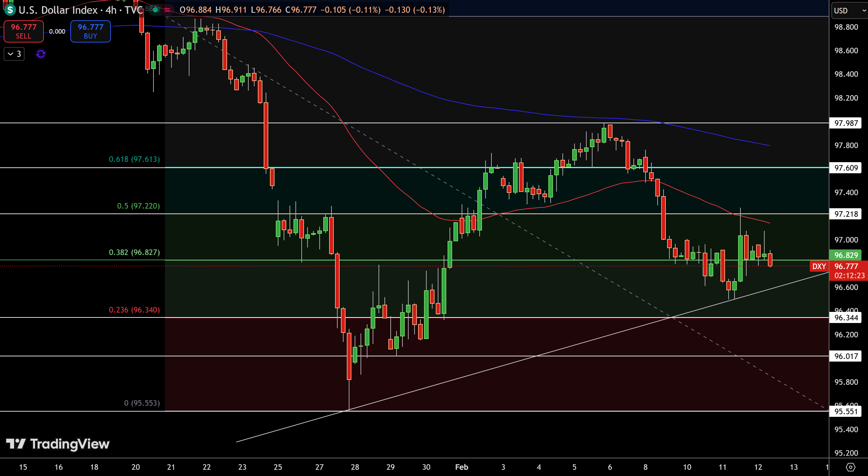The image size is (868, 476).
Task: Click the 95.200 price scale value
Action: (846, 453)
